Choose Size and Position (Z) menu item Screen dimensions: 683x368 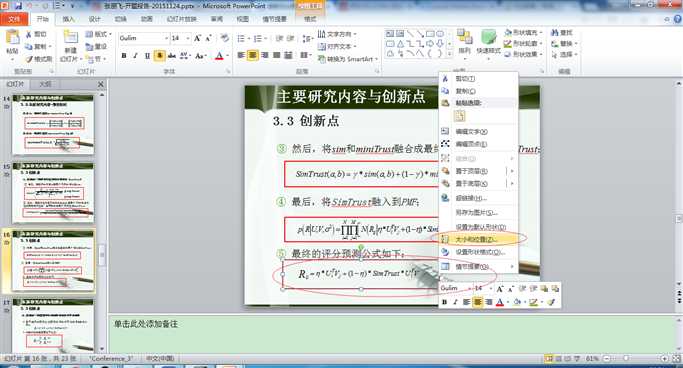pos(478,239)
